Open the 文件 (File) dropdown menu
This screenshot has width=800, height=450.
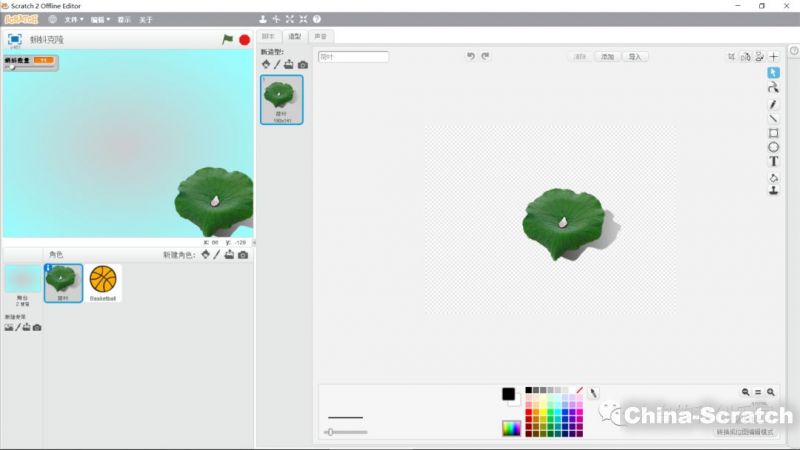73,19
